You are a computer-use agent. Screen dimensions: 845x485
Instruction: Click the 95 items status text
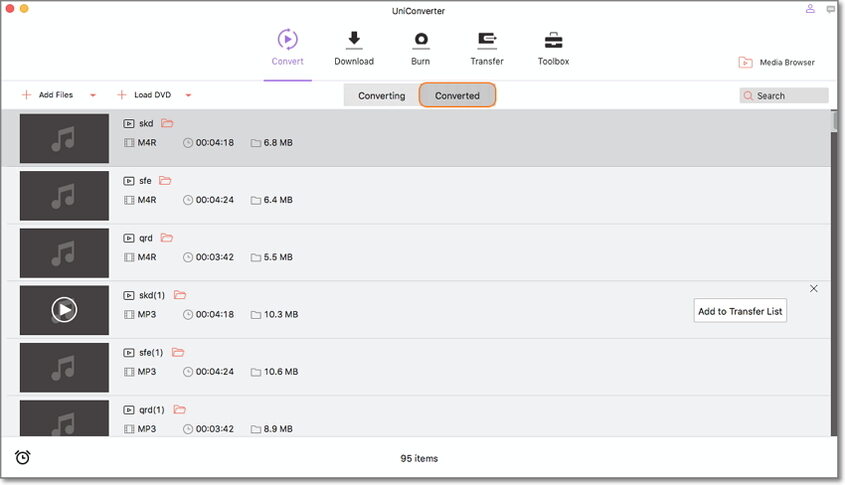click(419, 458)
